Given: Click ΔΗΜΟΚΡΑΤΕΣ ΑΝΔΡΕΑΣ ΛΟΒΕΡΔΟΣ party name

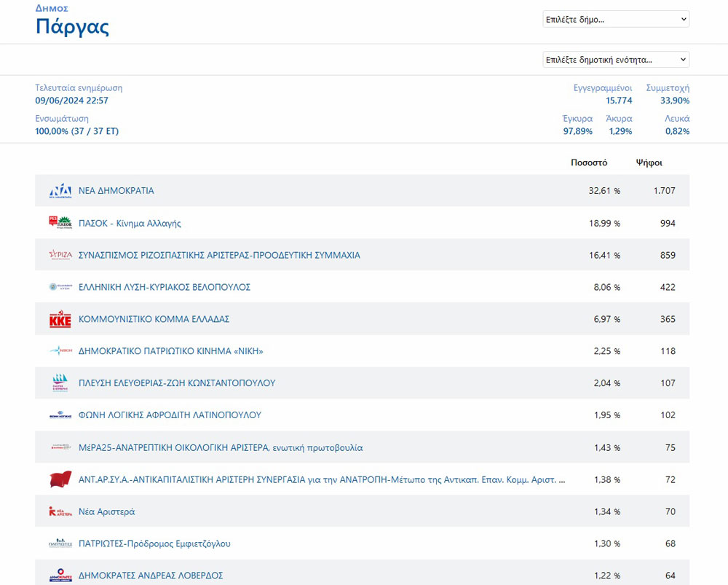Looking at the screenshot, I should pyautogui.click(x=151, y=576).
